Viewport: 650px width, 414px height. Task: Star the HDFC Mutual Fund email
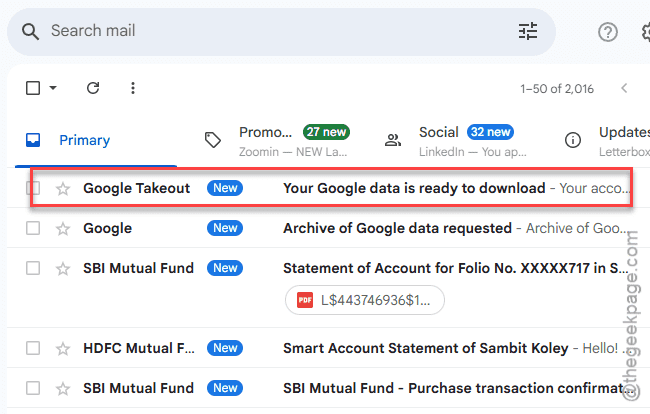pos(63,349)
